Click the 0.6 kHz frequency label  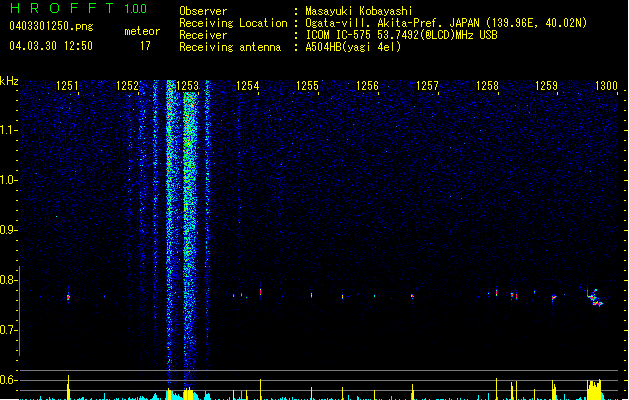coord(8,380)
